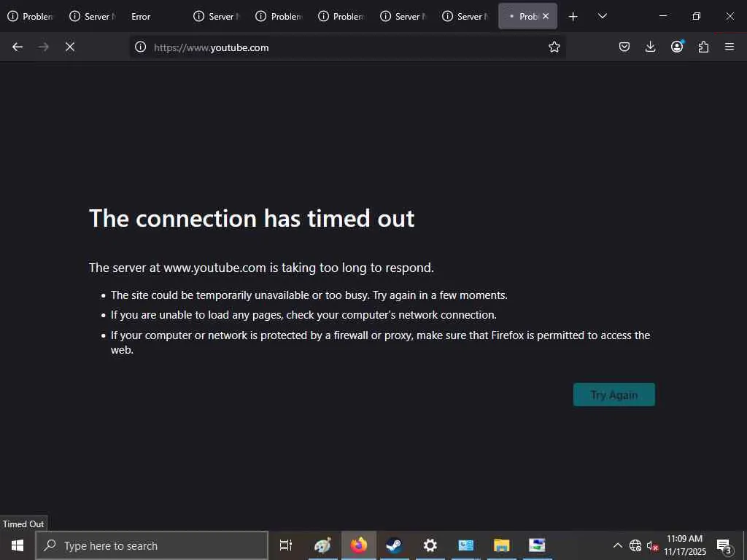747x560 pixels.
Task: Open the Firefox application menu
Action: point(729,47)
